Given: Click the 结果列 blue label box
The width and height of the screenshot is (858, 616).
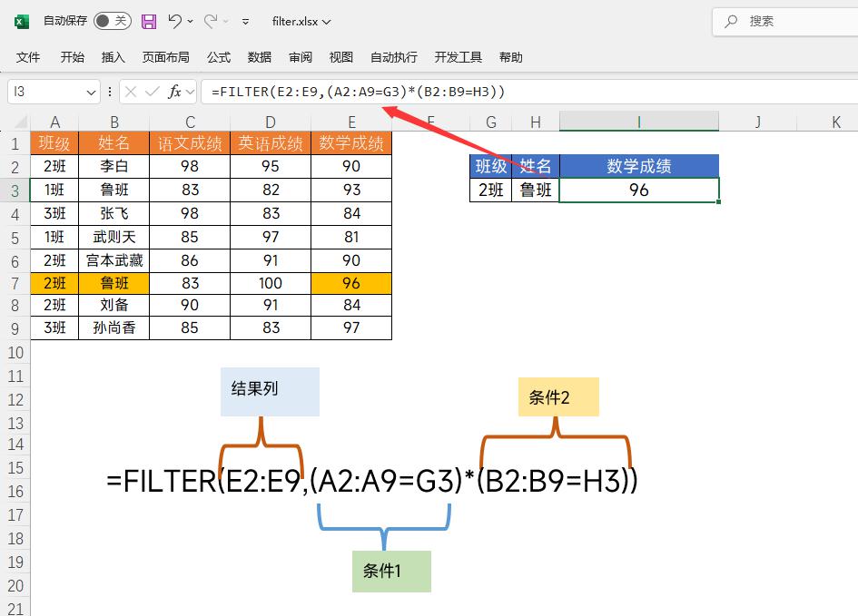Looking at the screenshot, I should pos(270,391).
